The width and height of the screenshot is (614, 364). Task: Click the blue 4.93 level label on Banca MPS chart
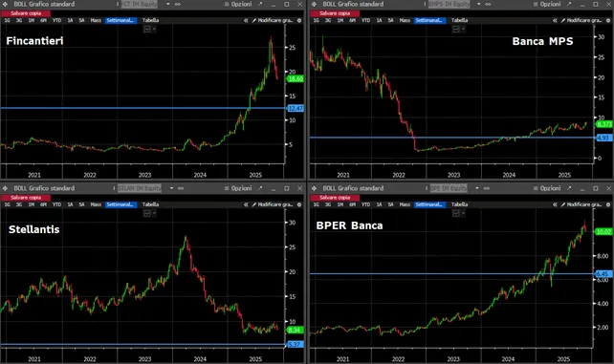coord(603,138)
